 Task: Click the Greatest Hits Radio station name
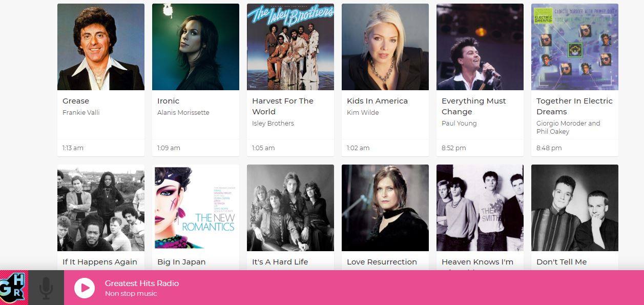(x=142, y=283)
